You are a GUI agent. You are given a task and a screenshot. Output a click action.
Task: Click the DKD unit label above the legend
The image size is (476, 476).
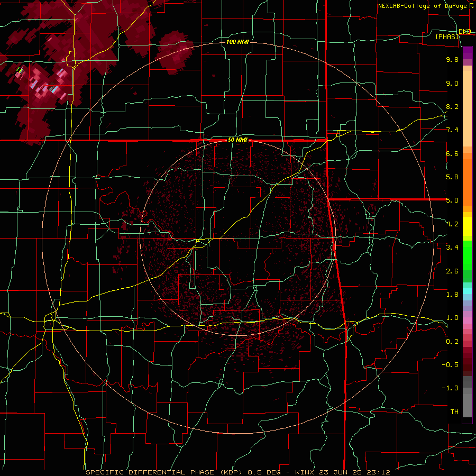[x=465, y=32]
